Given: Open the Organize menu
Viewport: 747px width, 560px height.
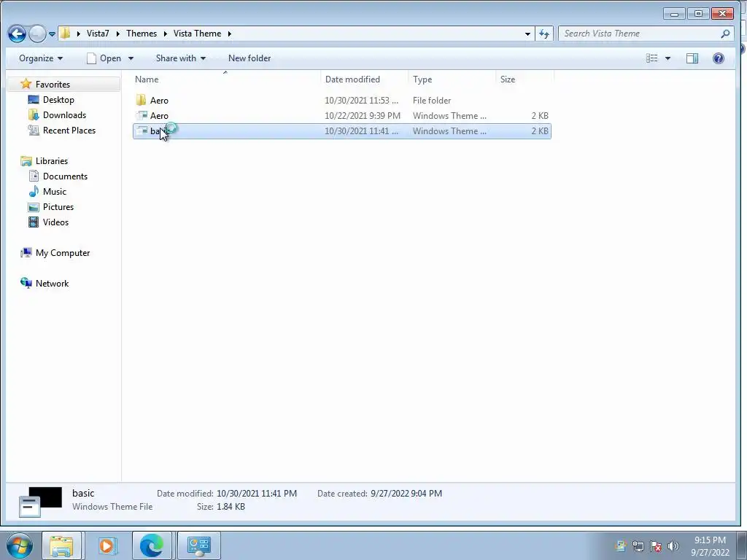Looking at the screenshot, I should [x=41, y=58].
